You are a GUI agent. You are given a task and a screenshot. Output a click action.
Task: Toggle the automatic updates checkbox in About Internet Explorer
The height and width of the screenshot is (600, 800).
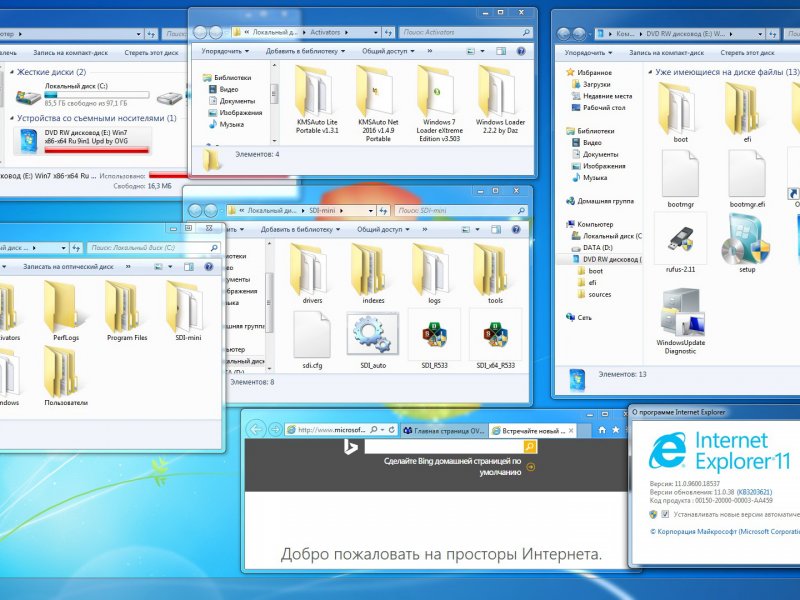point(665,514)
